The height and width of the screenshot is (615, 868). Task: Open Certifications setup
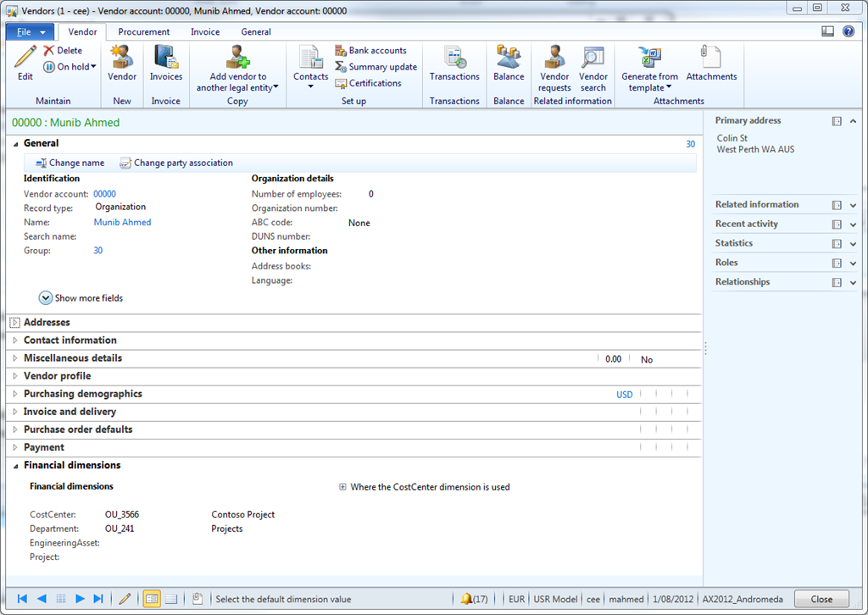pyautogui.click(x=368, y=83)
